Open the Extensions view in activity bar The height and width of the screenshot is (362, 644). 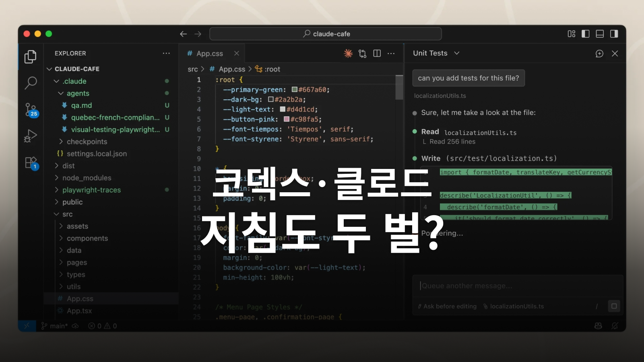[x=31, y=163]
